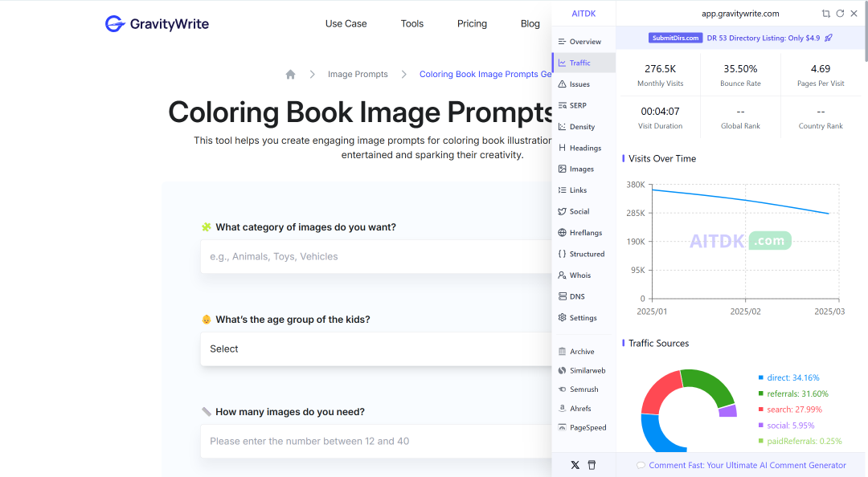
Task: Go to the Pricing page
Action: click(x=473, y=24)
